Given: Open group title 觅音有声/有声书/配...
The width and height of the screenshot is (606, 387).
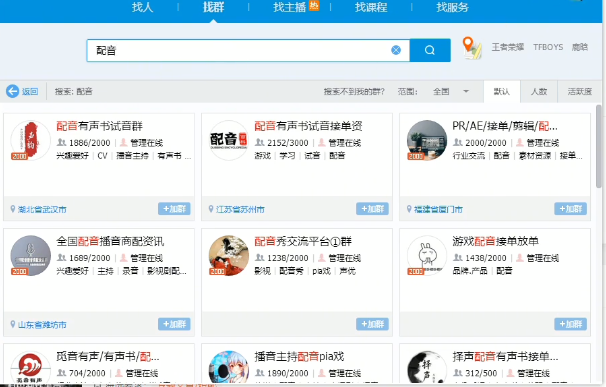Looking at the screenshot, I should [107, 356].
